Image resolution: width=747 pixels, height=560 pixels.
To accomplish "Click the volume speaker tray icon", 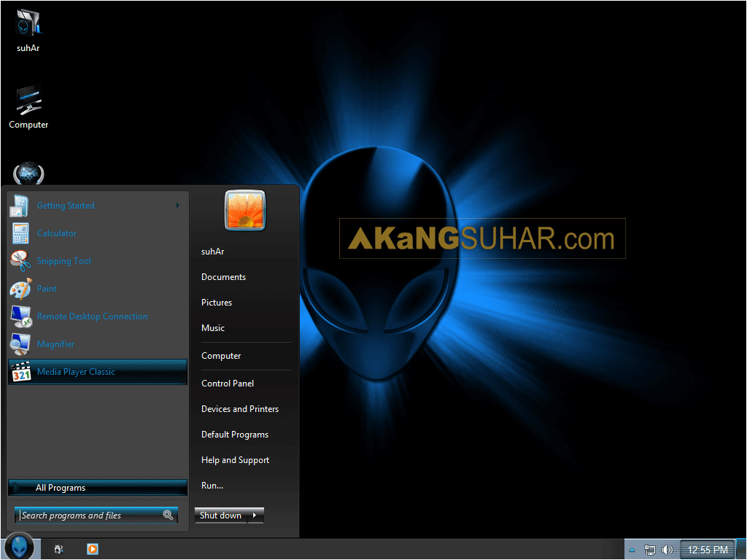I will 667,550.
